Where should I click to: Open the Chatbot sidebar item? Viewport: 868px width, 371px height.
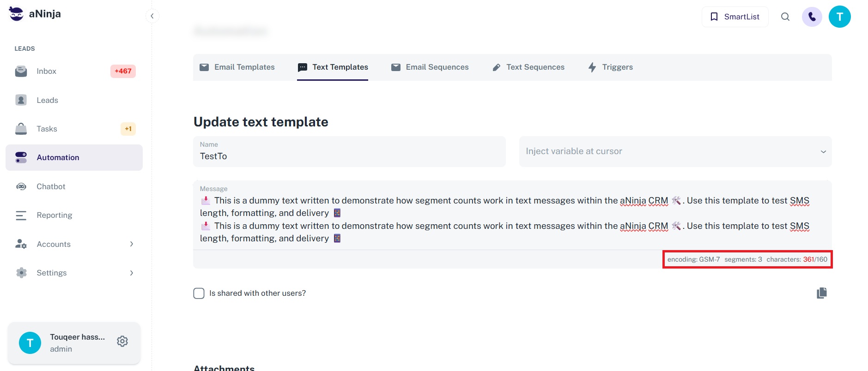coord(51,186)
